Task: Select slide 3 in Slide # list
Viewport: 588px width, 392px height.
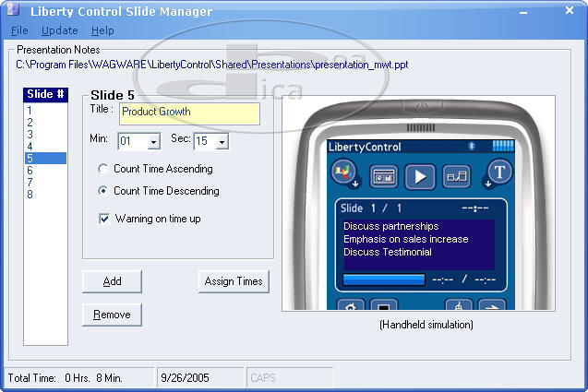Action: point(30,135)
